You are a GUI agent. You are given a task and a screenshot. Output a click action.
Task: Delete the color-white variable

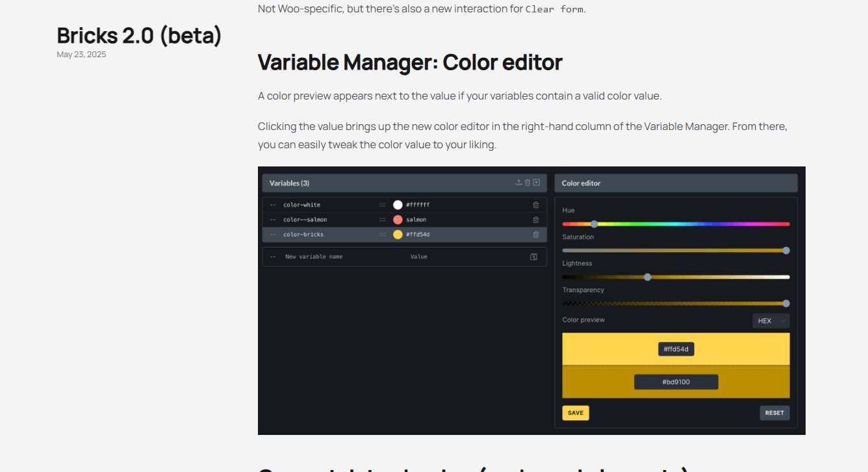pyautogui.click(x=536, y=205)
